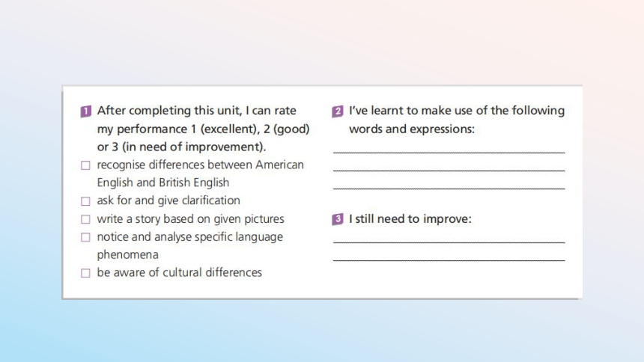Click the 'English and British English' text line
This screenshot has width=644, height=362.
coord(163,182)
